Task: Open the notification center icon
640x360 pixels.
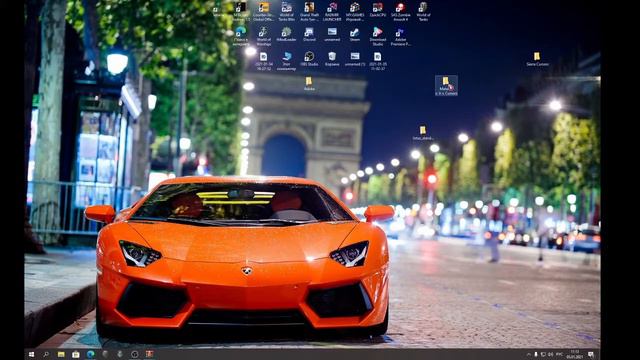Action: click(x=591, y=354)
